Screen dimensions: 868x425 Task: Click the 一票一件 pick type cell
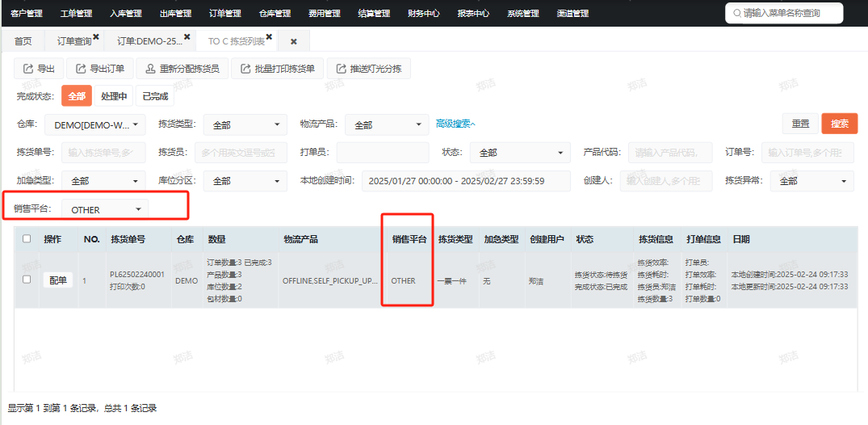[x=452, y=281]
